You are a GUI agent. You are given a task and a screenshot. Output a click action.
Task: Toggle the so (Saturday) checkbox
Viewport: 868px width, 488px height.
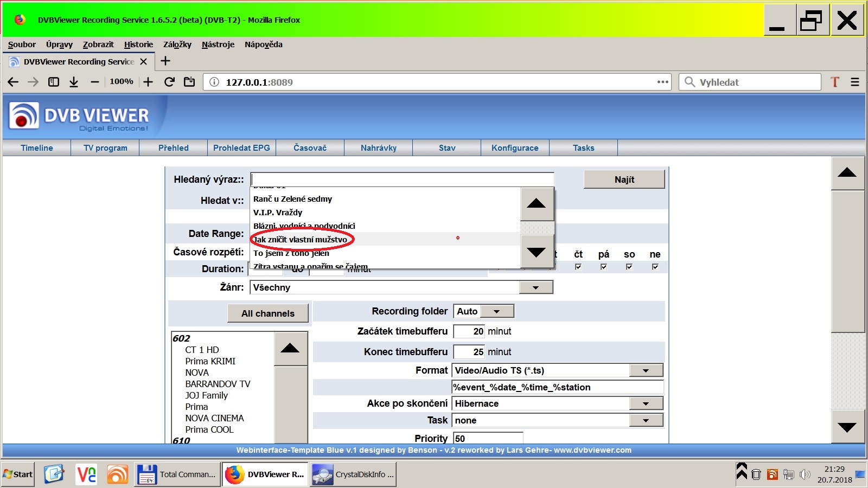click(x=629, y=267)
